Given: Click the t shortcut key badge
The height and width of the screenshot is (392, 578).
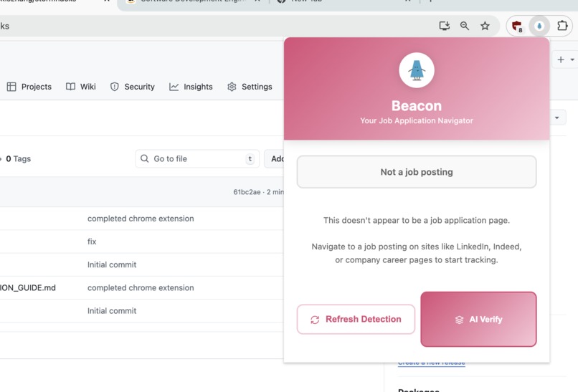Looking at the screenshot, I should (250, 159).
